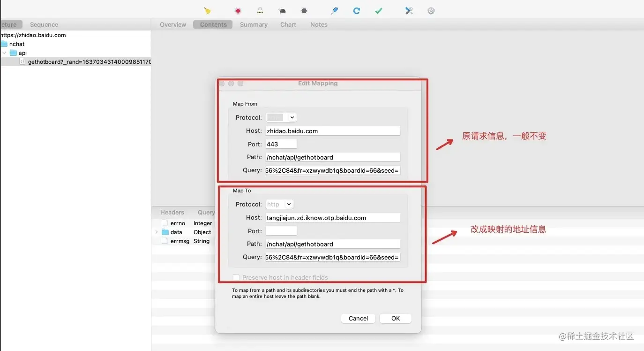Viewport: 644px width, 351px height.
Task: Click the broom Clear Session icon
Action: click(208, 11)
